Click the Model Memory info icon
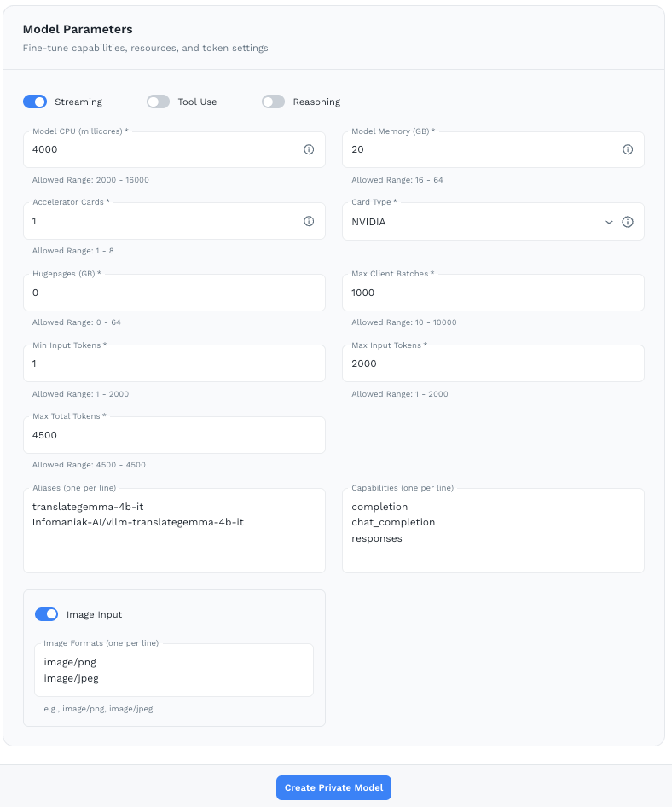The image size is (672, 807). 628,149
